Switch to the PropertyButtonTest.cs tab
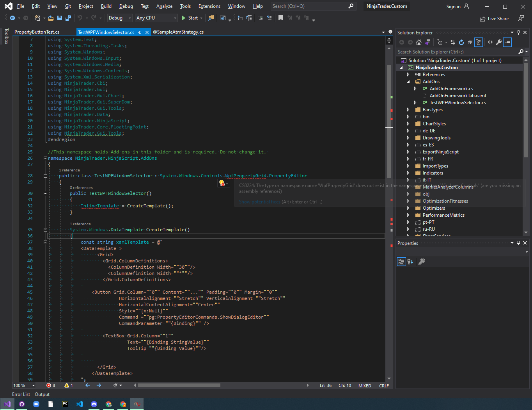 tap(37, 32)
